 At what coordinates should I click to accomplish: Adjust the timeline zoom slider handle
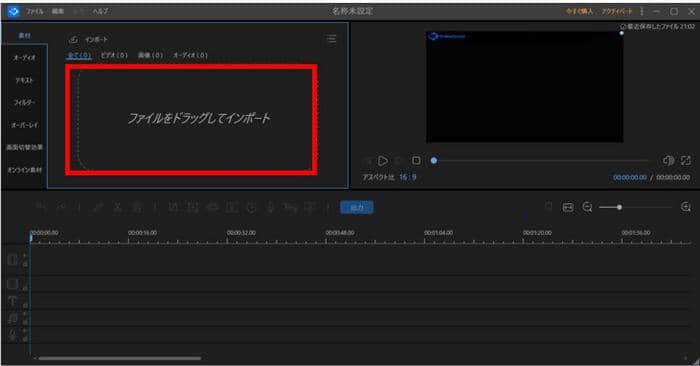click(619, 207)
